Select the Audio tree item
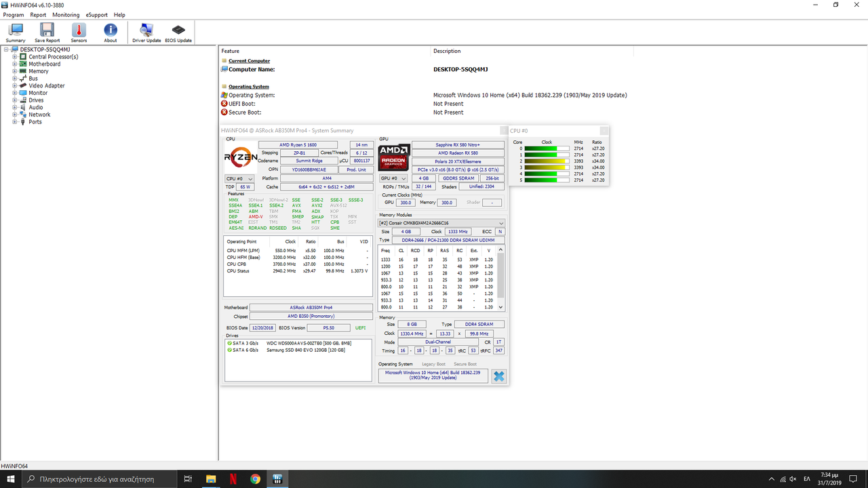 click(35, 107)
